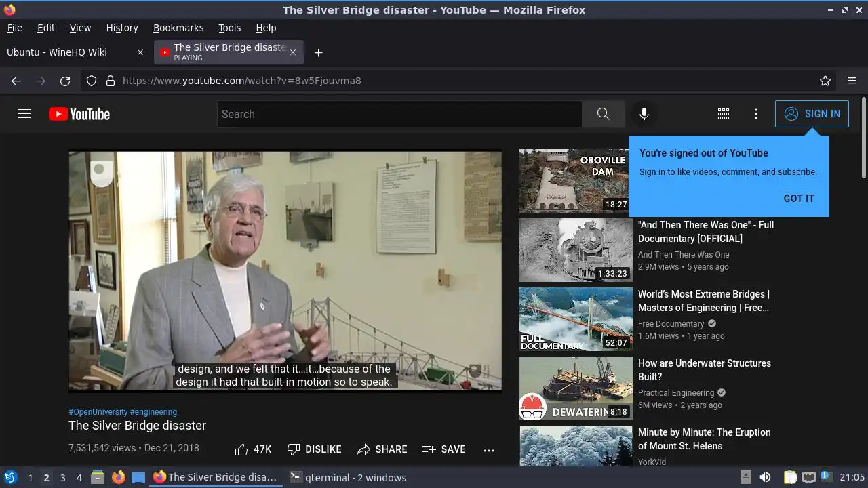This screenshot has width=868, height=488.
Task: Visit Free Documentary channel
Action: pyautogui.click(x=671, y=323)
